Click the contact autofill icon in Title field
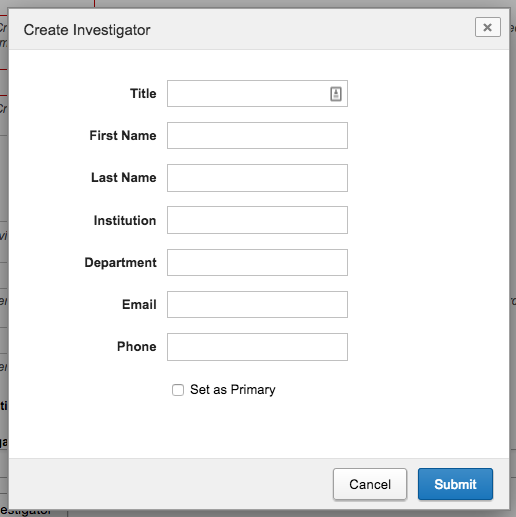 click(336, 94)
